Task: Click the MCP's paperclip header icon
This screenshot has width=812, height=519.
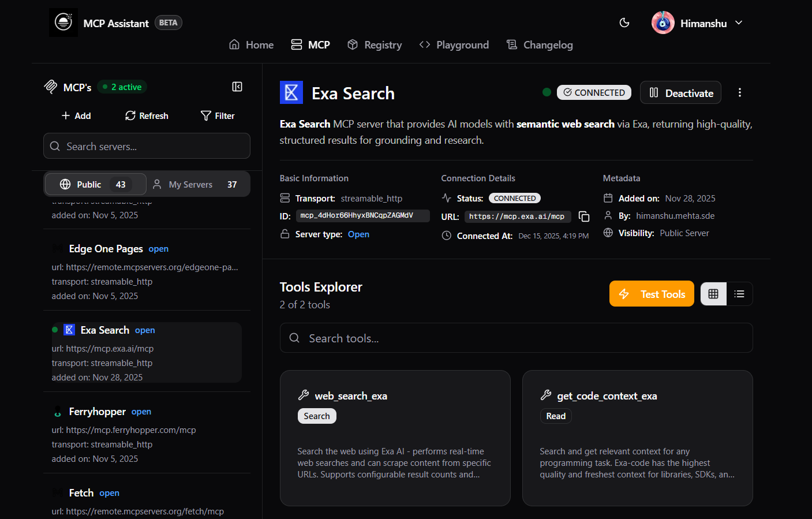Action: [x=51, y=87]
